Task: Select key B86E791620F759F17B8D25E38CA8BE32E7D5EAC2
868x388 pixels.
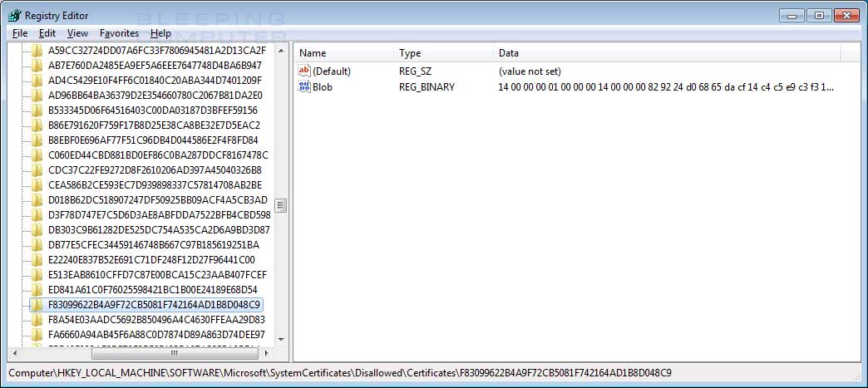Action: pyautogui.click(x=155, y=125)
